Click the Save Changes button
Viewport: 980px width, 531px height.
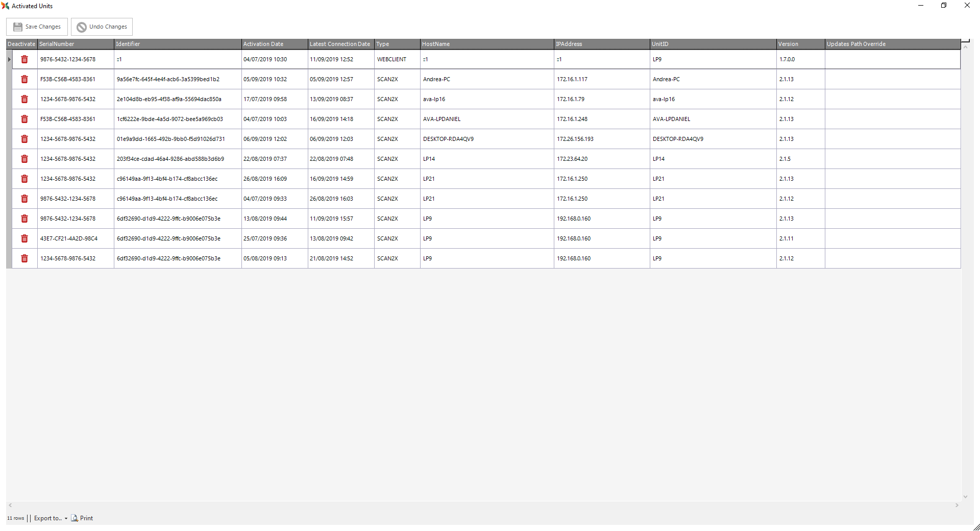point(37,27)
